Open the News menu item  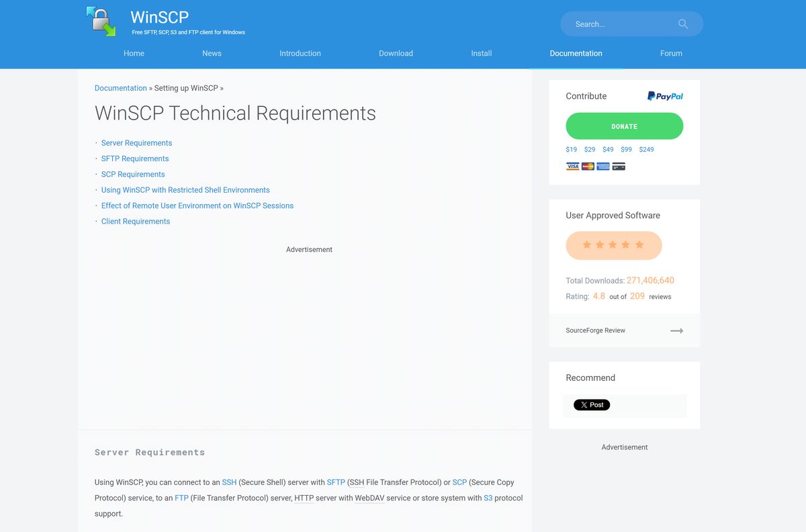pyautogui.click(x=212, y=53)
